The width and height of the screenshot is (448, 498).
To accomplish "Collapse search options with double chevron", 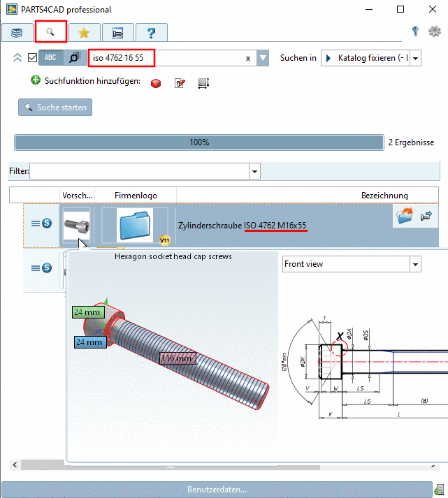I will tap(17, 58).
